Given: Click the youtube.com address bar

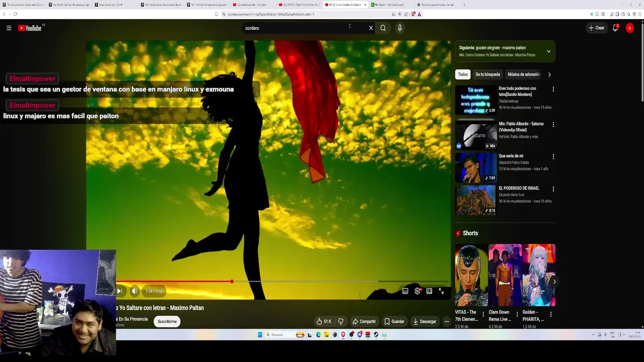Looking at the screenshot, I should pos(307,14).
